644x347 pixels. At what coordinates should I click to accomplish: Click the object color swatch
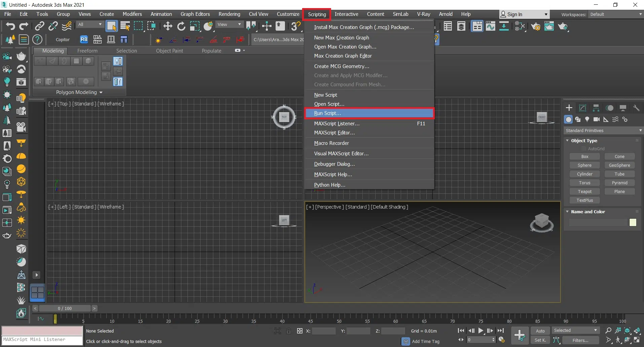tap(633, 222)
